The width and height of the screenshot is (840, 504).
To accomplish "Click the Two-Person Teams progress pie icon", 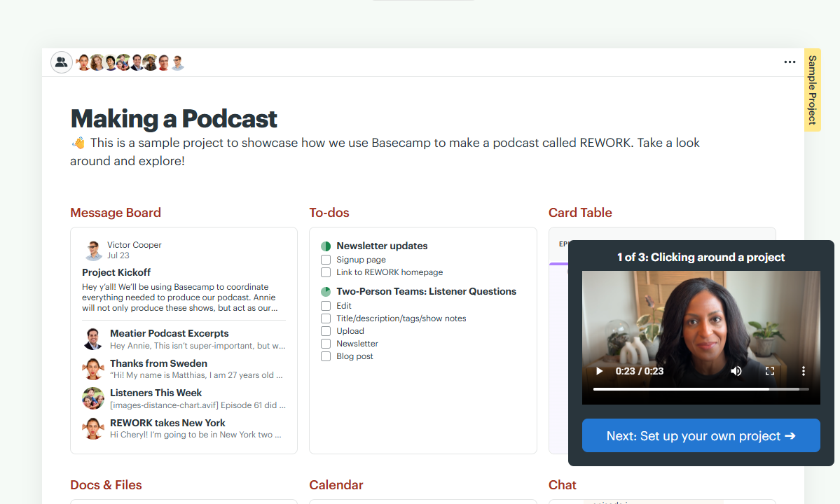I will tap(326, 292).
